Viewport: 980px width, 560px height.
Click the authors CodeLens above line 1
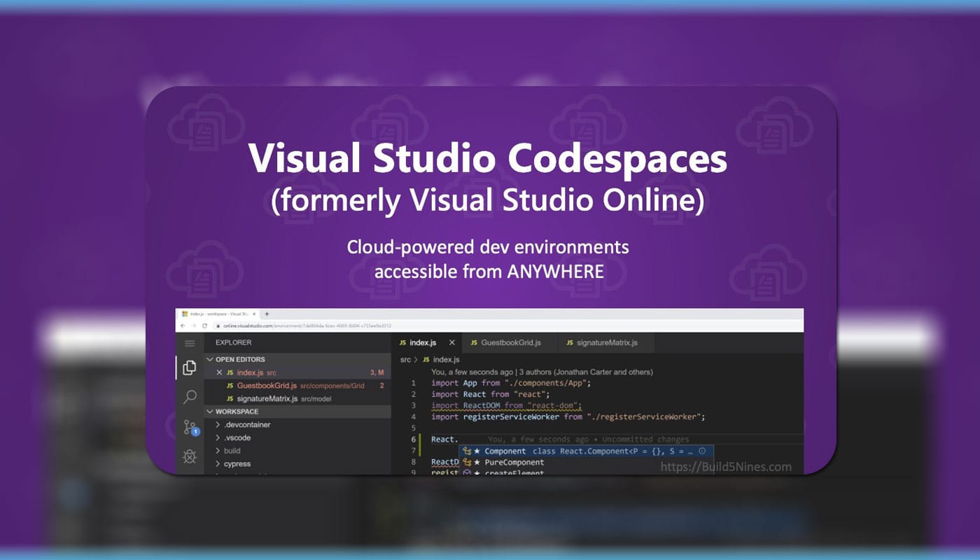pyautogui.click(x=542, y=372)
